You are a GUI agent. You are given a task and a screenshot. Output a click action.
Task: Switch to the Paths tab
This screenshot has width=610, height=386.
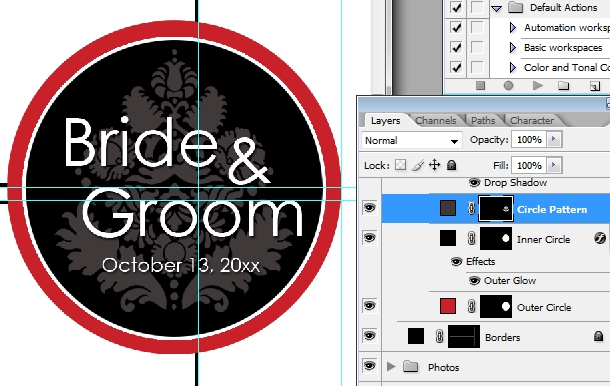[x=483, y=121]
